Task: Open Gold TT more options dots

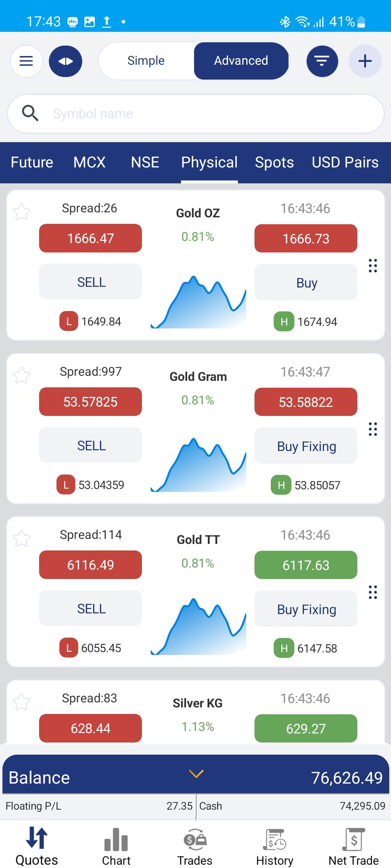Action: pos(373,592)
